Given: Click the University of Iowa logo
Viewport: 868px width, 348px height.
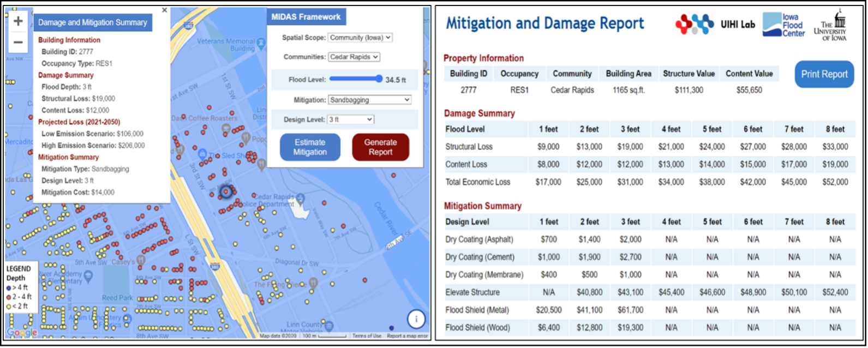Looking at the screenshot, I should coord(830,25).
